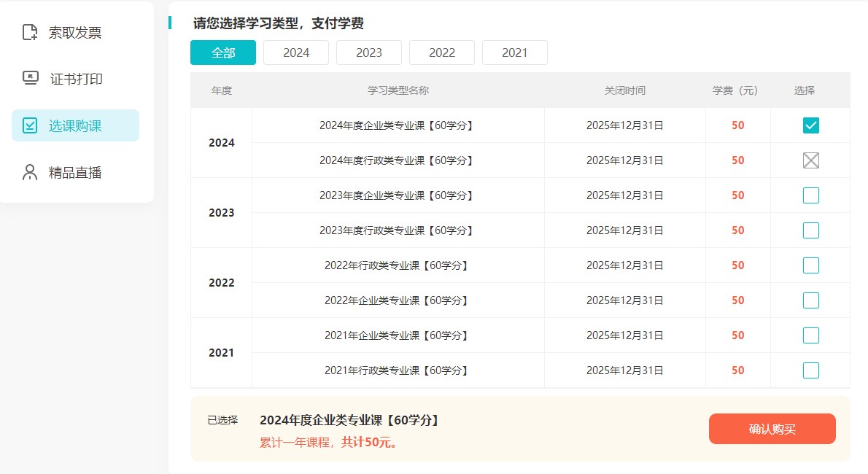Screen dimensions: 868x474
Task: Check the 2023年度企业类专业课 checkbox
Action: tap(810, 195)
